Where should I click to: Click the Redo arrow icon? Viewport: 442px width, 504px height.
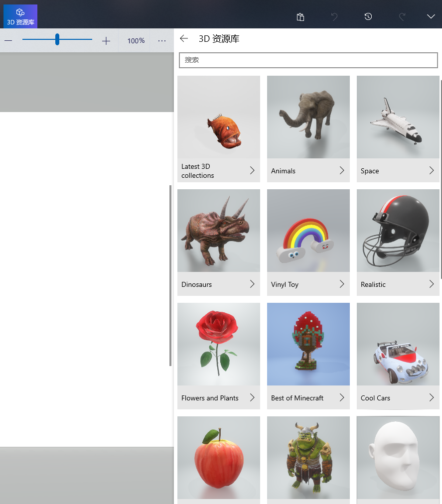coord(402,17)
